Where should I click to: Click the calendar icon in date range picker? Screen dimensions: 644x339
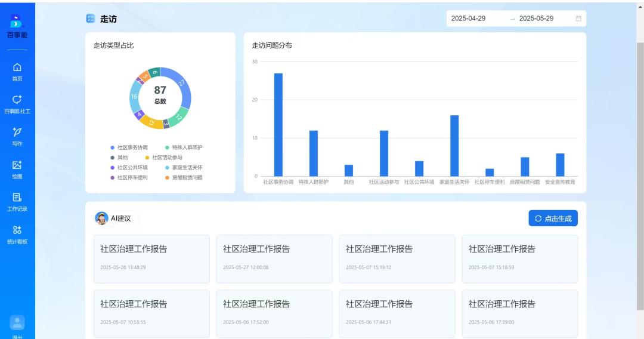pyautogui.click(x=578, y=19)
